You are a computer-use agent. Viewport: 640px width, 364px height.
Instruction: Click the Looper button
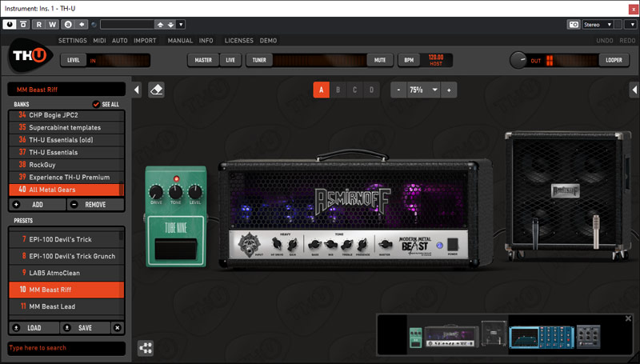coord(614,60)
